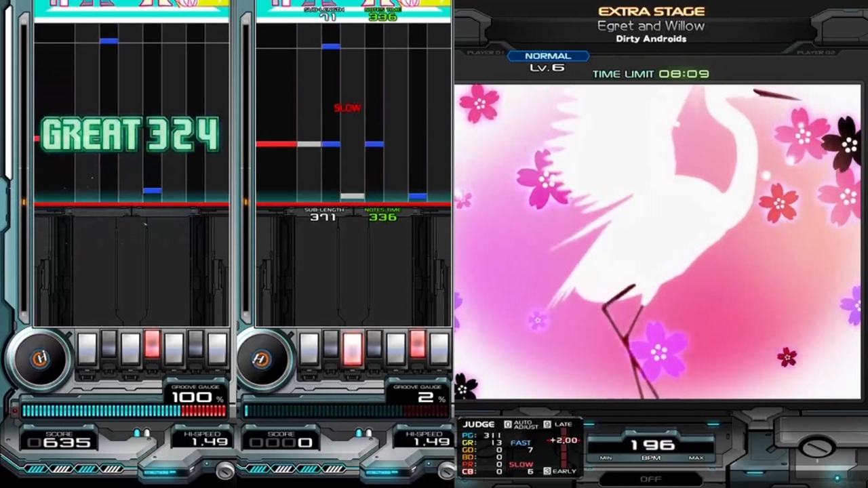
Task: Click the left groove gauge bar at 100%
Action: pos(124,411)
